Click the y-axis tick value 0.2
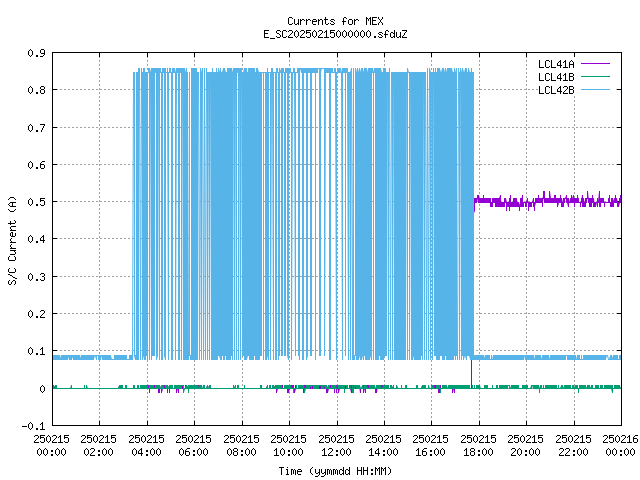Screen dimensions: 640x480 [x=36, y=314]
